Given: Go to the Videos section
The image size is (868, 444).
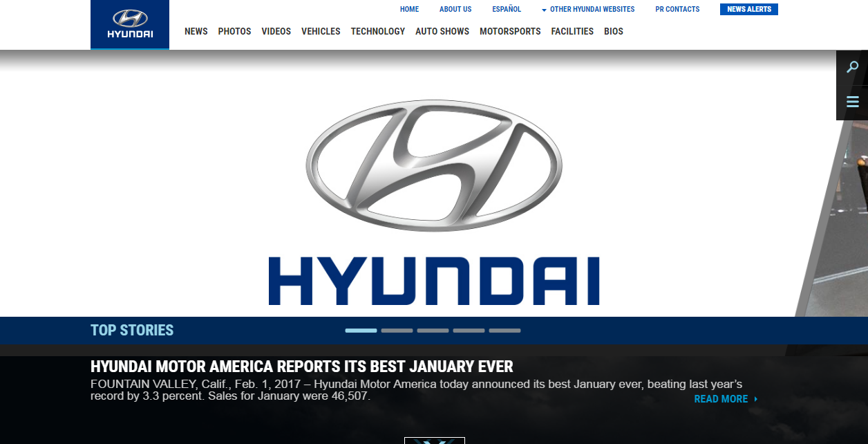Looking at the screenshot, I should click(x=276, y=31).
